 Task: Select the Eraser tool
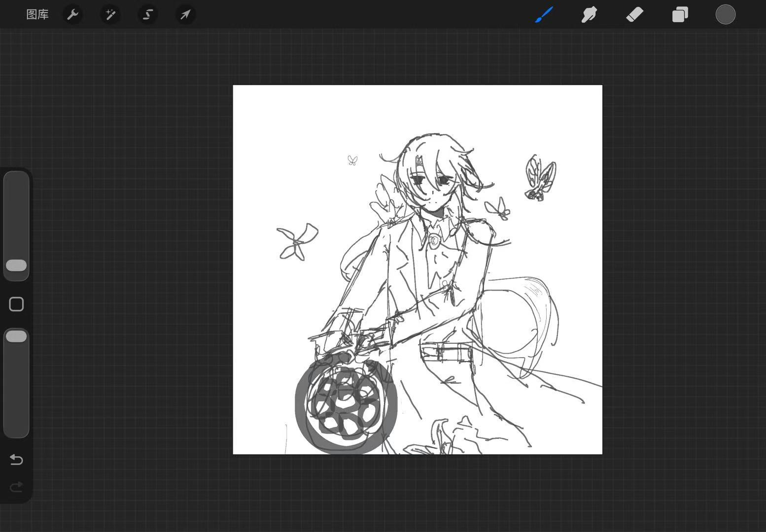pyautogui.click(x=634, y=15)
